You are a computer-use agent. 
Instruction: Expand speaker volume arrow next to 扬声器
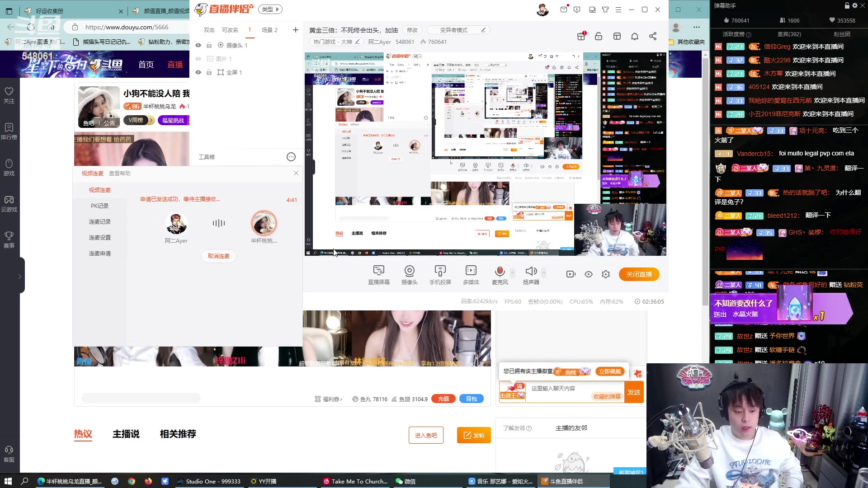(544, 272)
